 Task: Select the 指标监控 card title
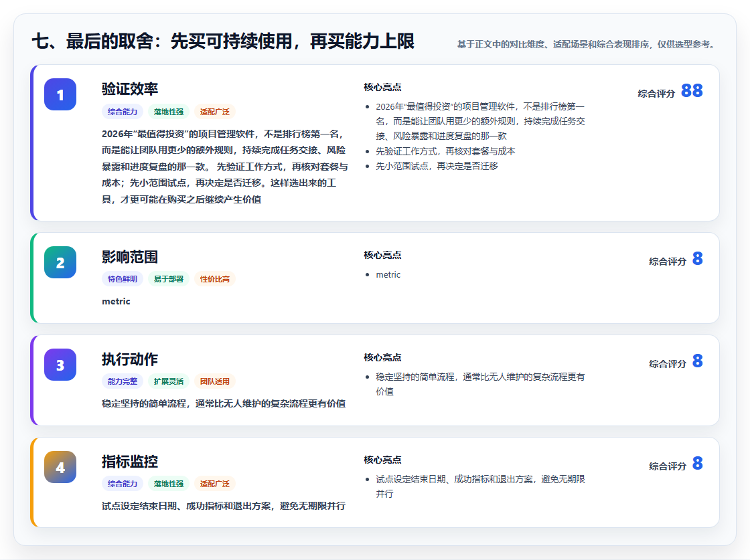click(x=130, y=462)
